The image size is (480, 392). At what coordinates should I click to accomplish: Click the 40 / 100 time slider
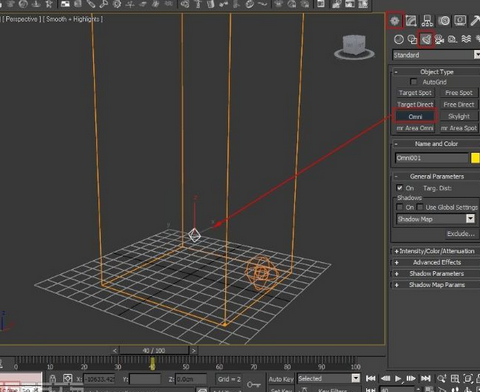coord(154,350)
